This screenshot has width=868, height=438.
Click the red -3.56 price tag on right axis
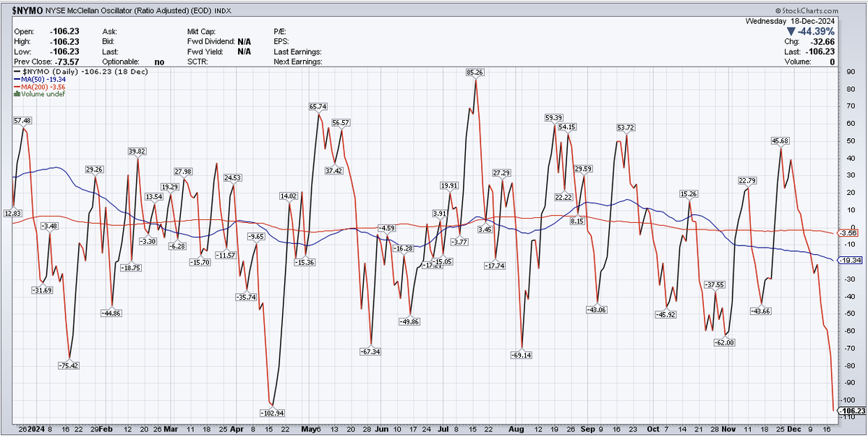848,233
